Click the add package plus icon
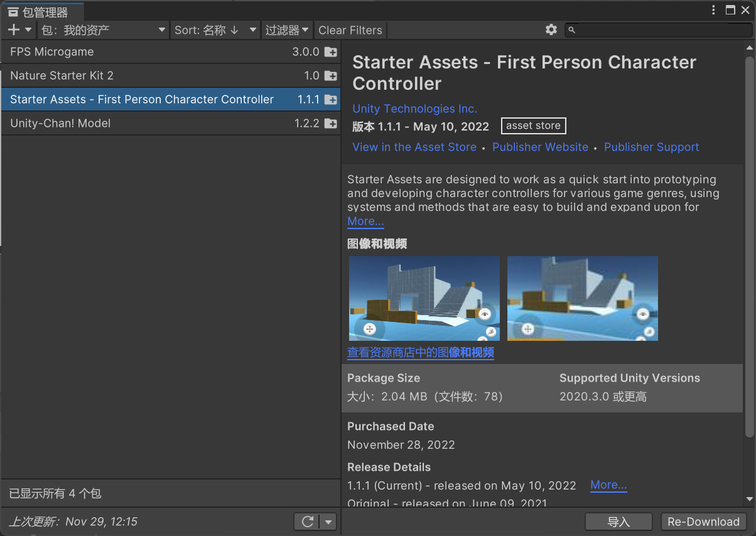This screenshot has height=536, width=756. click(x=14, y=29)
